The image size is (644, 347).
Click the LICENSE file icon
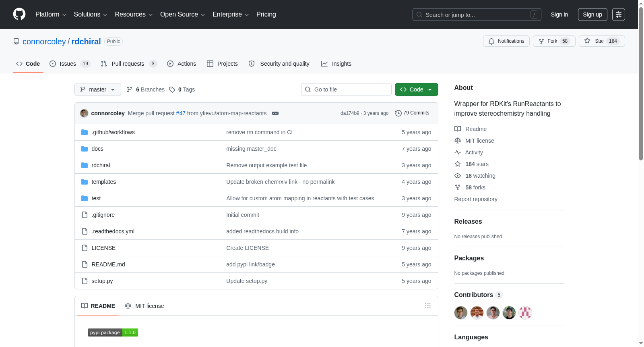pyautogui.click(x=85, y=248)
